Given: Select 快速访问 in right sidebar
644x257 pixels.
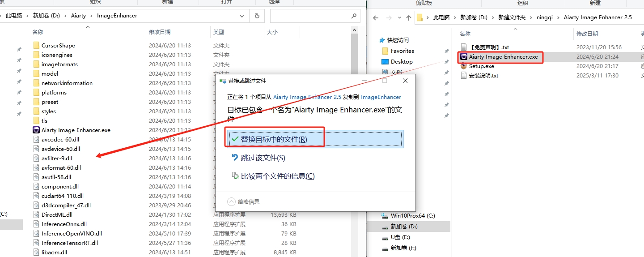Looking at the screenshot, I should (398, 40).
